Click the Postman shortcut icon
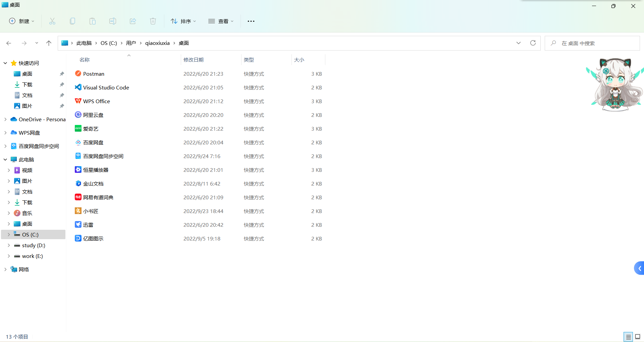644x342 pixels. pos(78,73)
